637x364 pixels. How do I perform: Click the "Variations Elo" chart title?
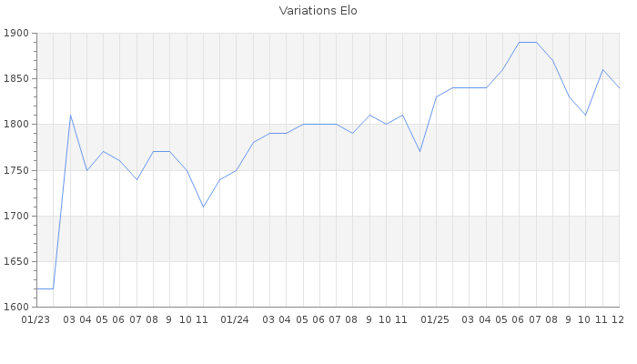point(318,11)
